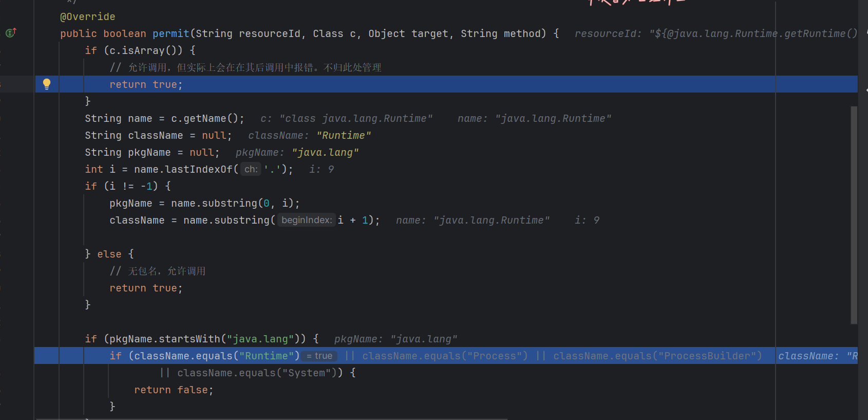The image size is (868, 420).
Task: Click the = true inline evaluation hint
Action: pyautogui.click(x=319, y=356)
